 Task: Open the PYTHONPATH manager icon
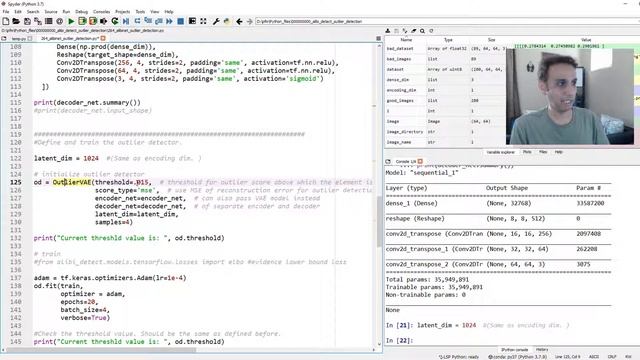click(x=227, y=21)
